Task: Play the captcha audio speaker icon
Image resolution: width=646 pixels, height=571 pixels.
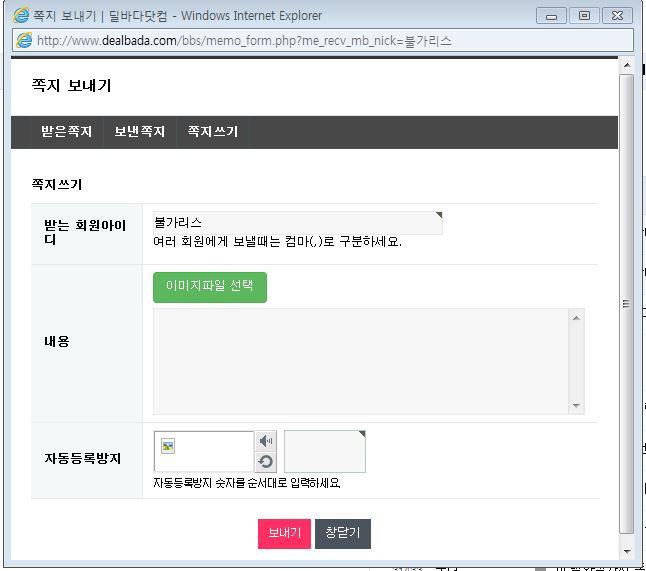Action: tap(266, 441)
